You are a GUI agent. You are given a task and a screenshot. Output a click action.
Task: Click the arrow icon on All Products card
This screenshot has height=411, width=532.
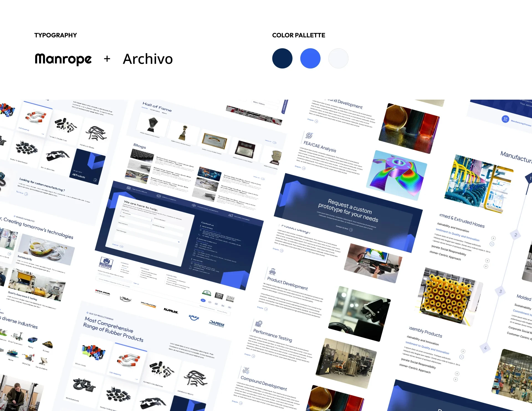pyautogui.click(x=95, y=180)
